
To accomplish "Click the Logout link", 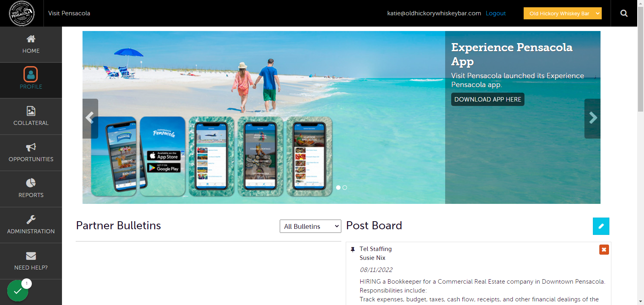I will (495, 13).
